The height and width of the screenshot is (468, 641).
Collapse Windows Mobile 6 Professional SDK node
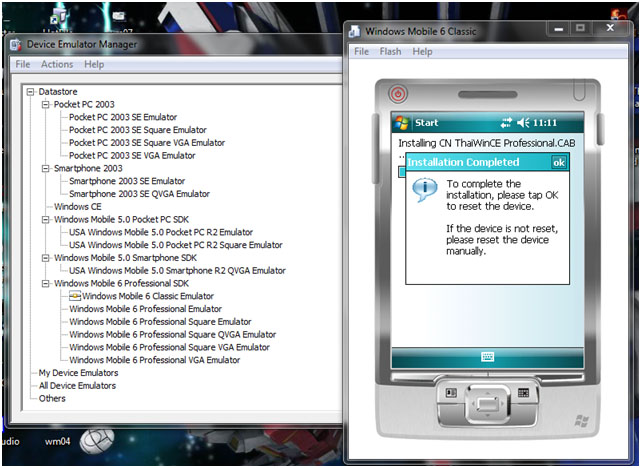pyautogui.click(x=45, y=283)
